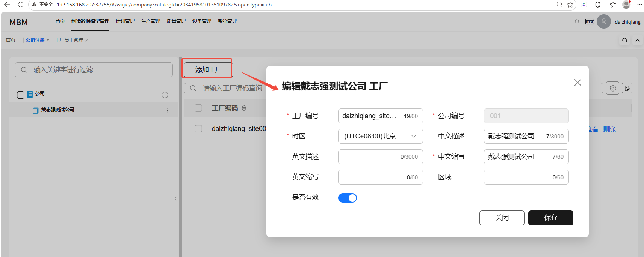
Task: Open 设备管理 menu
Action: click(x=202, y=21)
